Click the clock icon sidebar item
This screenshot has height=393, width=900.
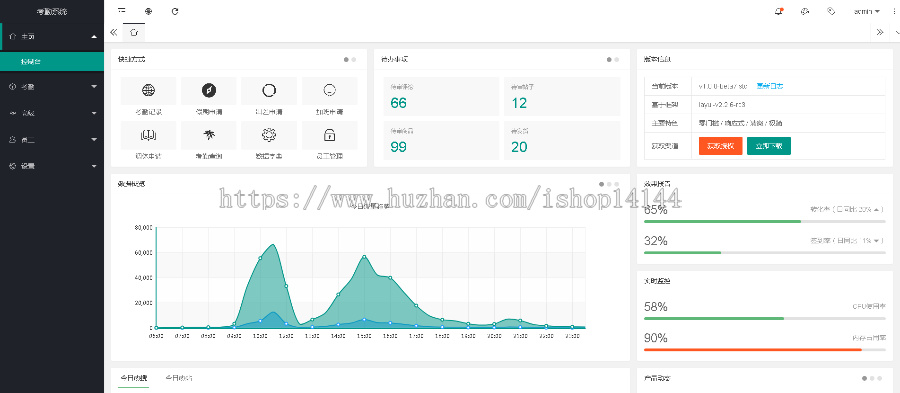coord(13,87)
